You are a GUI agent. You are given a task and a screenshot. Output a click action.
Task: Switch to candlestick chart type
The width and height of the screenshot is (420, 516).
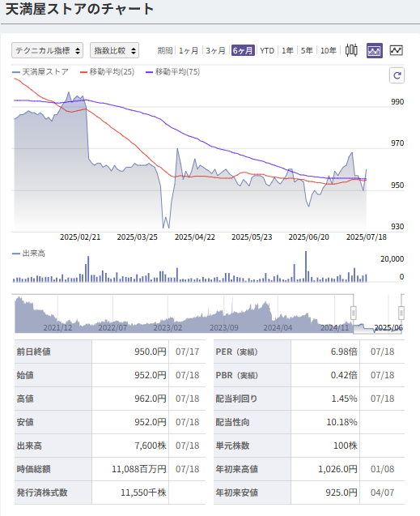351,50
